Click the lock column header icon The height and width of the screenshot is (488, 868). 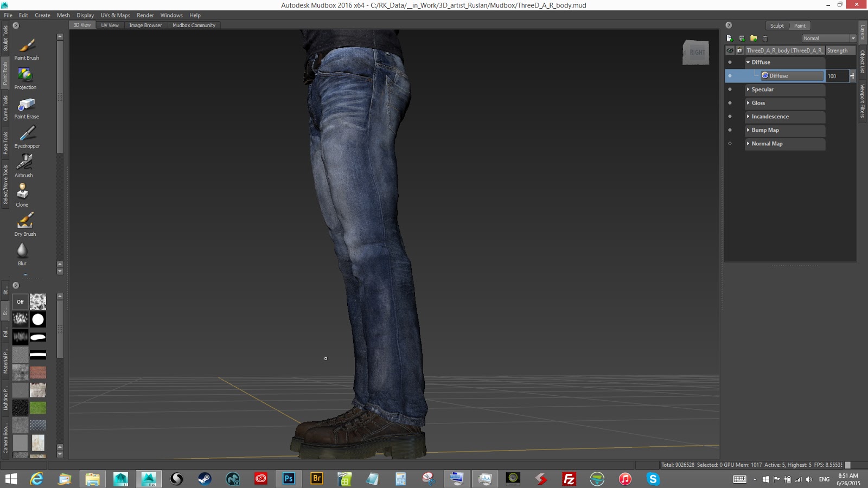click(x=739, y=50)
